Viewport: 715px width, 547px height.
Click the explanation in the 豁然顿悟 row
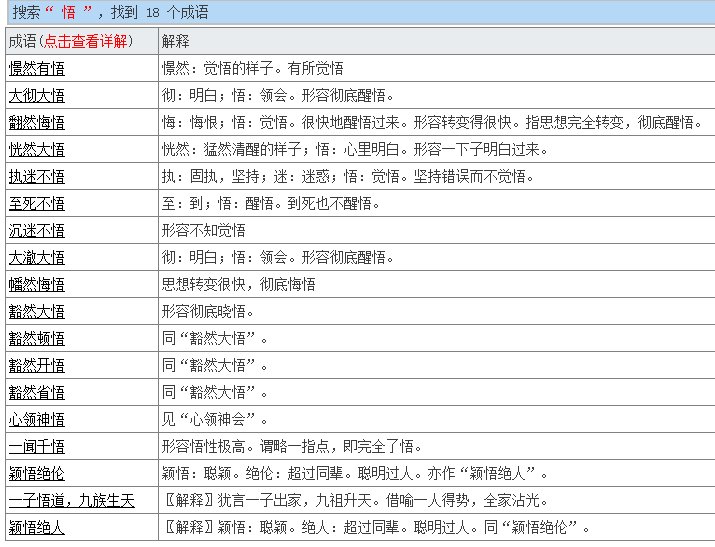215,338
